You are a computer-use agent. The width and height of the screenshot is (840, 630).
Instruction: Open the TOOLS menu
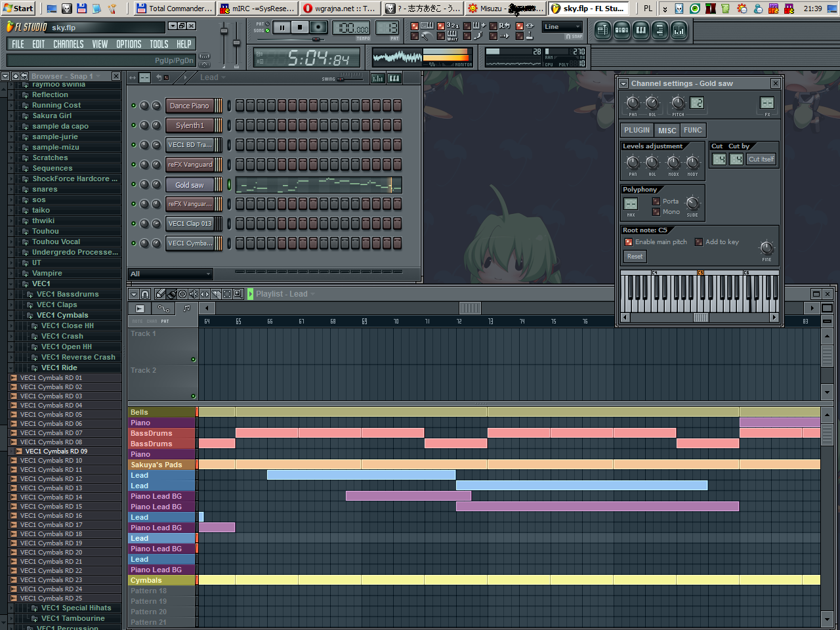(x=159, y=44)
